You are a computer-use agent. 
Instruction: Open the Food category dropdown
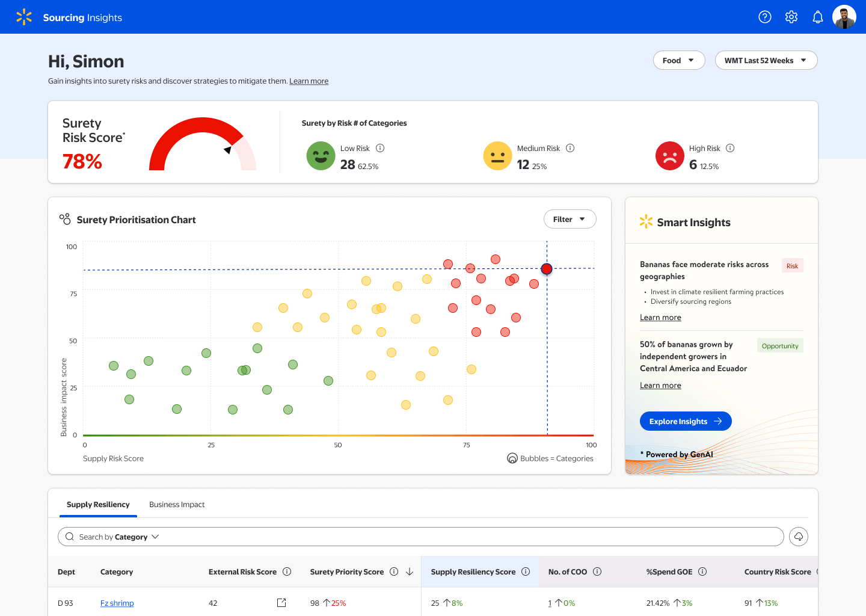tap(679, 60)
